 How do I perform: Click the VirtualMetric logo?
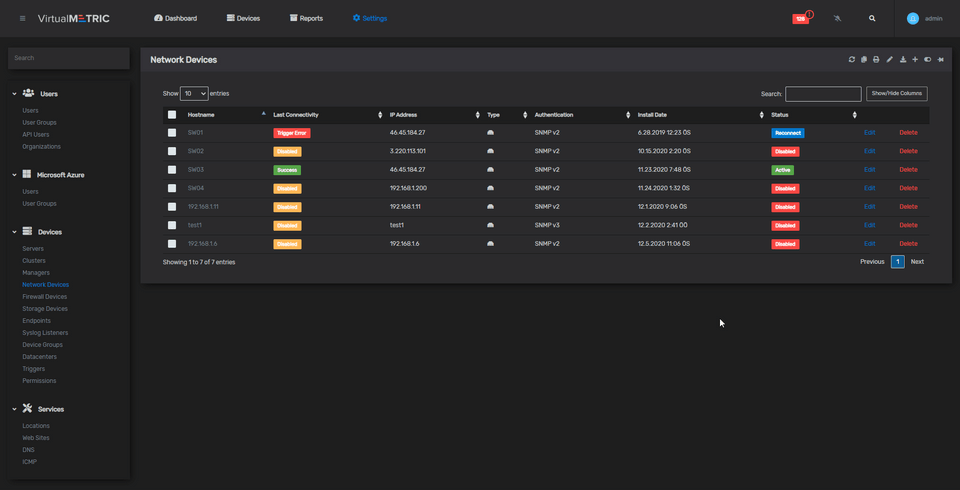coord(73,18)
